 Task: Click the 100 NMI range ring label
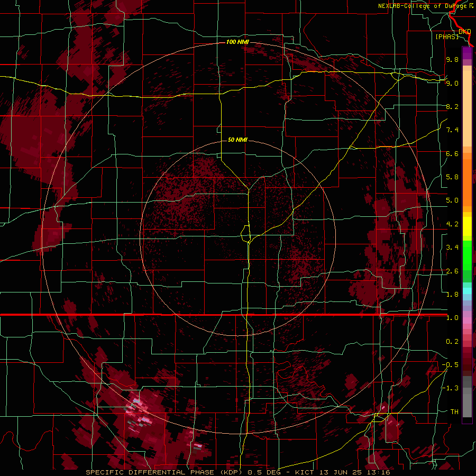point(237,42)
